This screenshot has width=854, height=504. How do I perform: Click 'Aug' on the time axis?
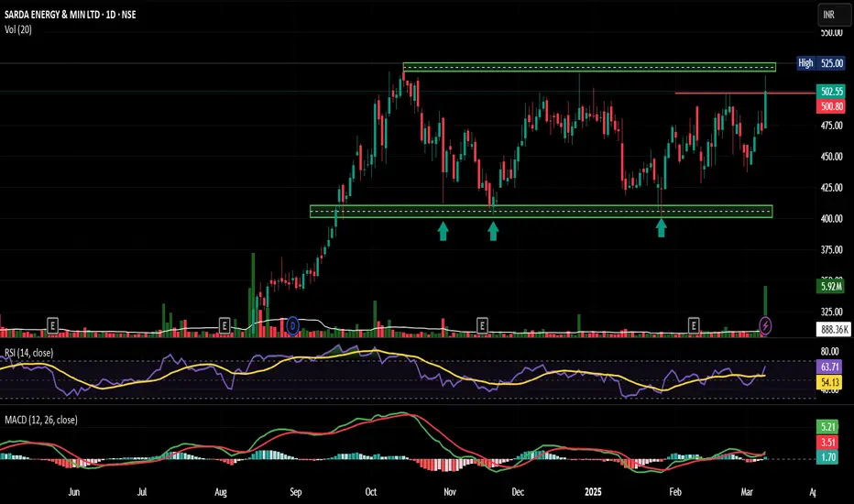[221, 492]
